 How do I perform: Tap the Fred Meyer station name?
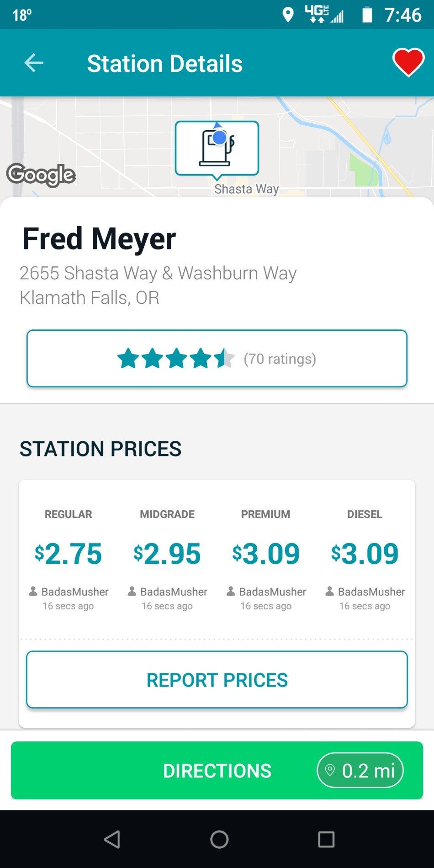pos(99,238)
